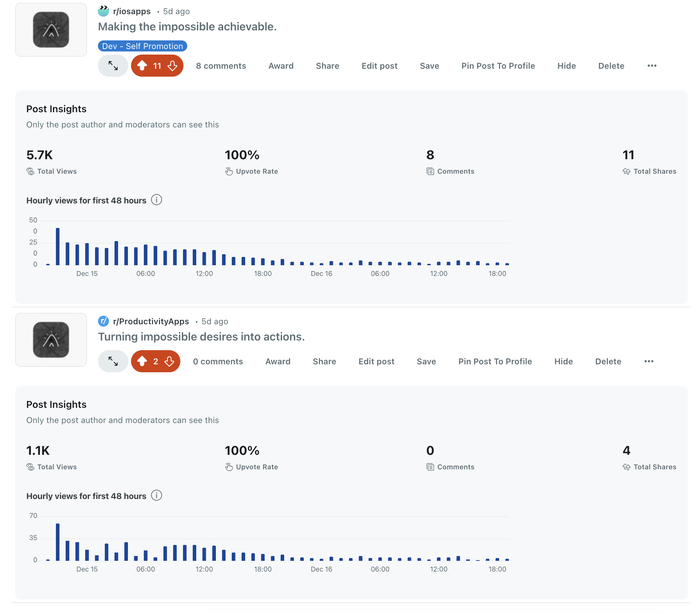This screenshot has width=700, height=614.
Task: Delete the r/iosapps post
Action: click(611, 66)
